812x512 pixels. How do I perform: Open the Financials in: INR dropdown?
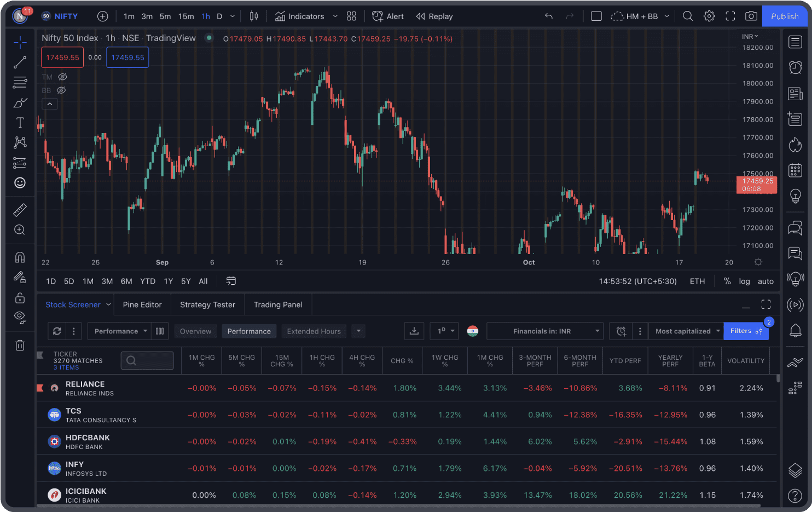[545, 331]
